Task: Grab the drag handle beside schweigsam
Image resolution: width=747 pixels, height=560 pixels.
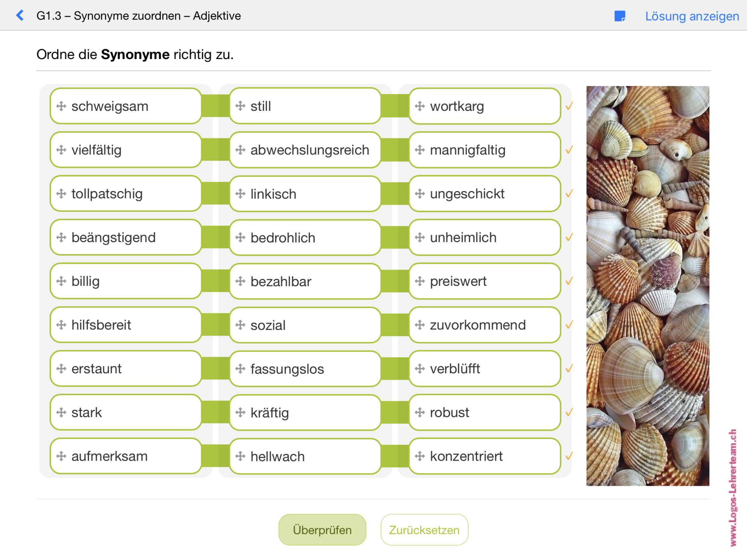Action: coord(61,106)
